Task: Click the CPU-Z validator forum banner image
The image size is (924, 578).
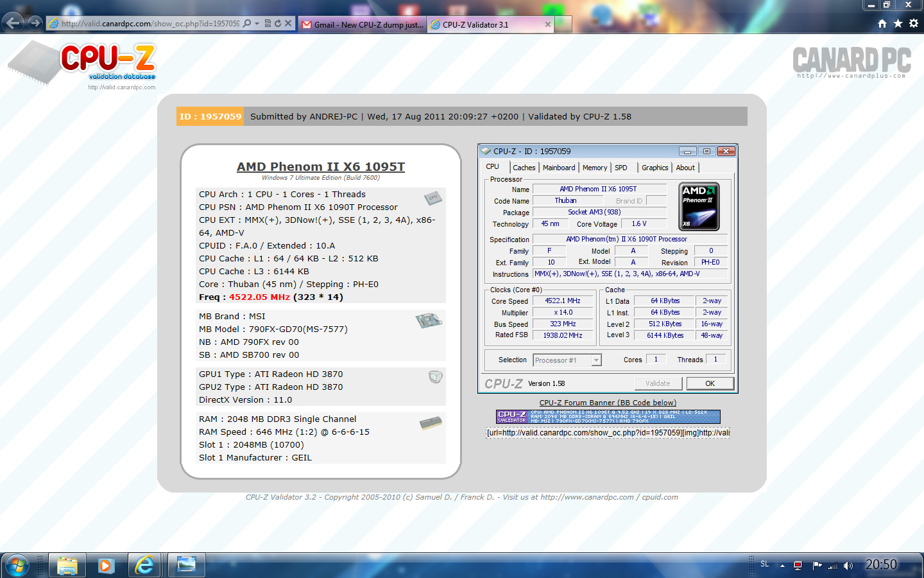Action: pos(608,417)
